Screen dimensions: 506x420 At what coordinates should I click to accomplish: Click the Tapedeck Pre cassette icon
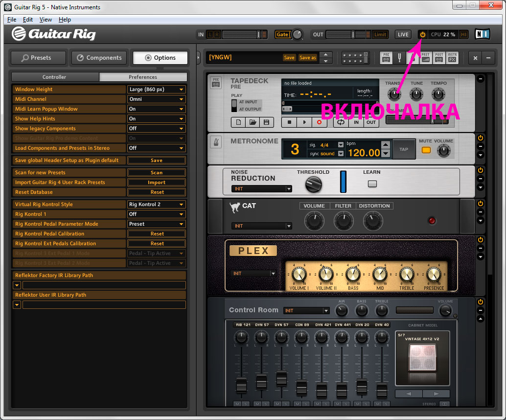(x=216, y=83)
